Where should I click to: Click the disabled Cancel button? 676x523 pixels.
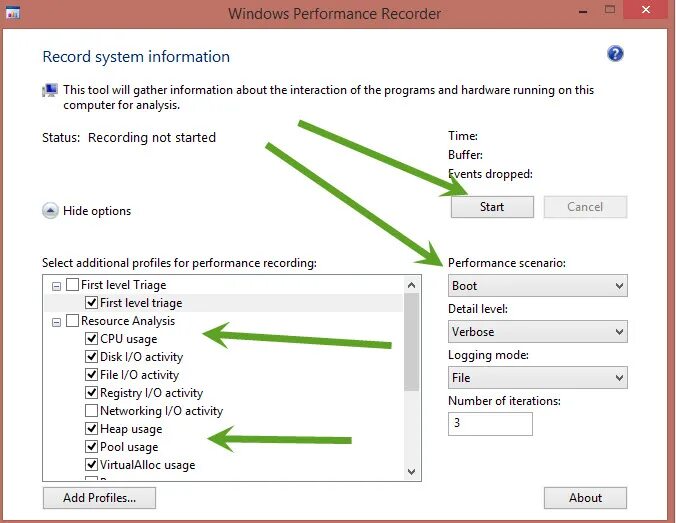click(585, 207)
